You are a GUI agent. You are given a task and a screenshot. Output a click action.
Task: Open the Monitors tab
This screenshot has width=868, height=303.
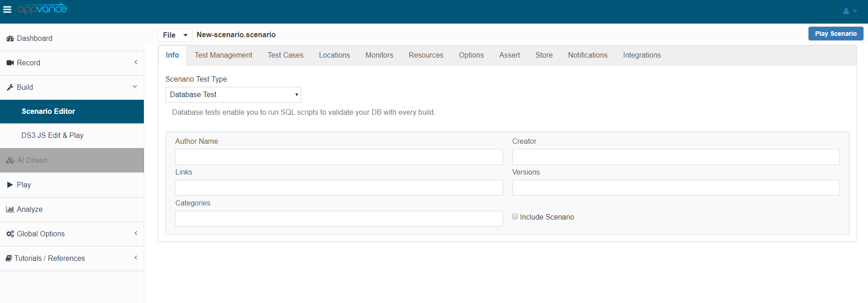[379, 55]
